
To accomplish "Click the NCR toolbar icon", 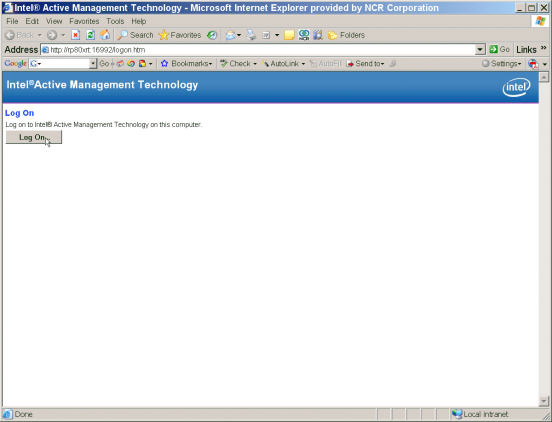I will tap(303, 35).
